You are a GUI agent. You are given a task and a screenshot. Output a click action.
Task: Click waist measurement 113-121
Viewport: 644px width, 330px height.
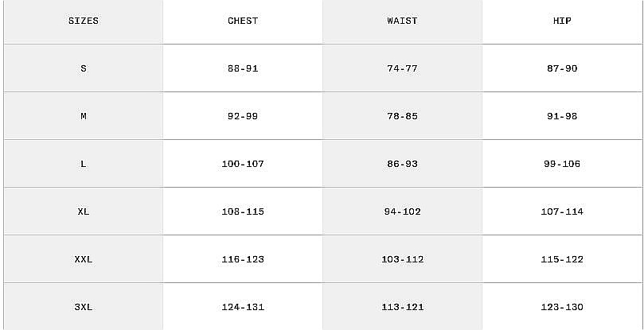(x=402, y=307)
